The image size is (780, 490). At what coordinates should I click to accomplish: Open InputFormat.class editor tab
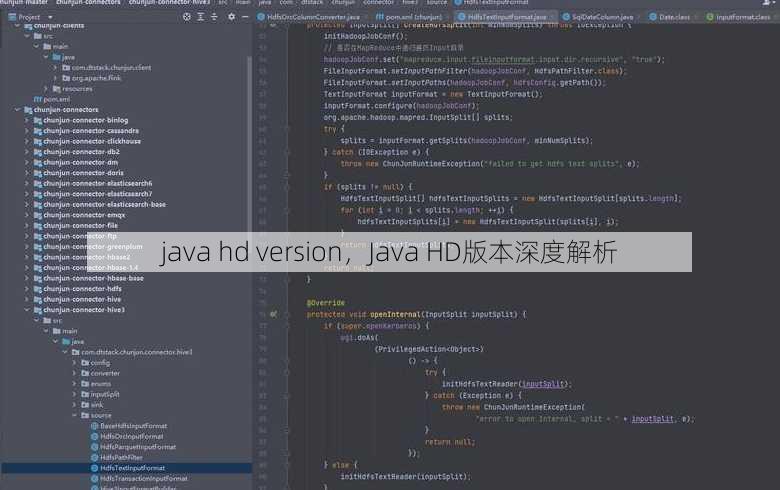[x=739, y=17]
